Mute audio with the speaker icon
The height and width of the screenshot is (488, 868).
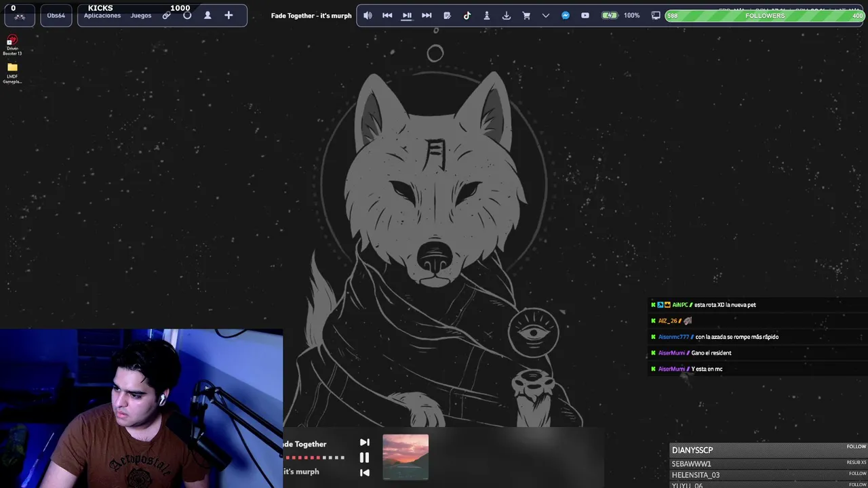(x=368, y=16)
